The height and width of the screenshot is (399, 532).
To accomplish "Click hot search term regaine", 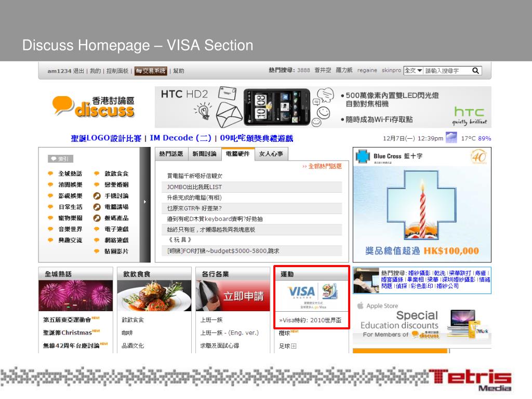I will click(367, 70).
